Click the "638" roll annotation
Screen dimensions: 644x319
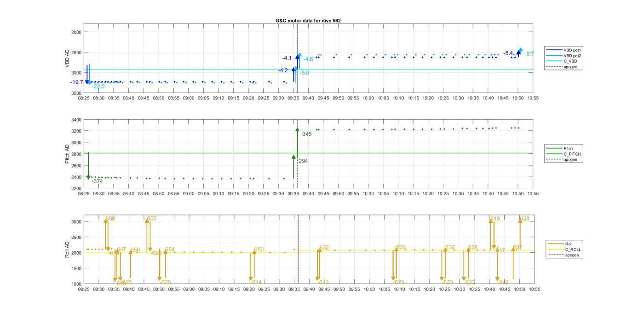coord(473,248)
